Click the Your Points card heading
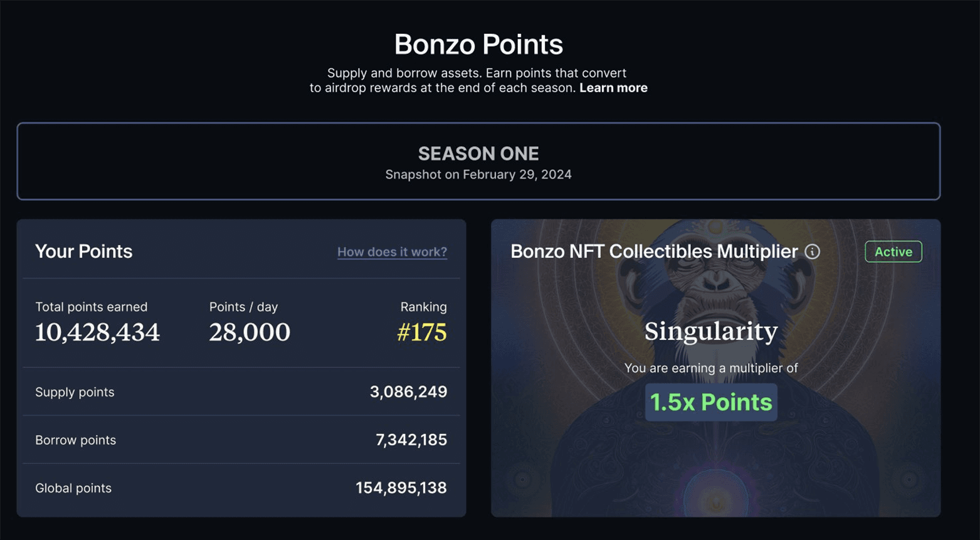The height and width of the screenshot is (540, 980). pos(83,251)
